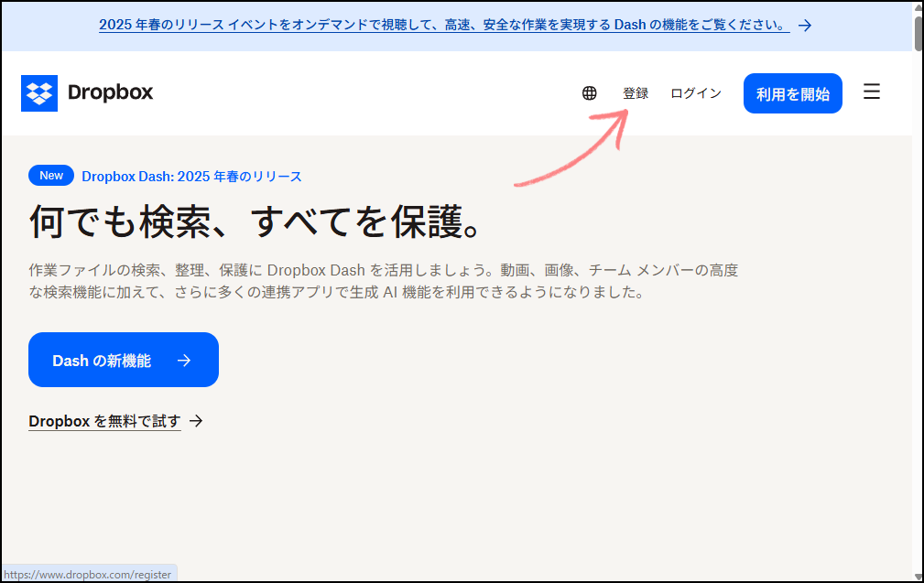Click the 登録 register link

click(636, 93)
